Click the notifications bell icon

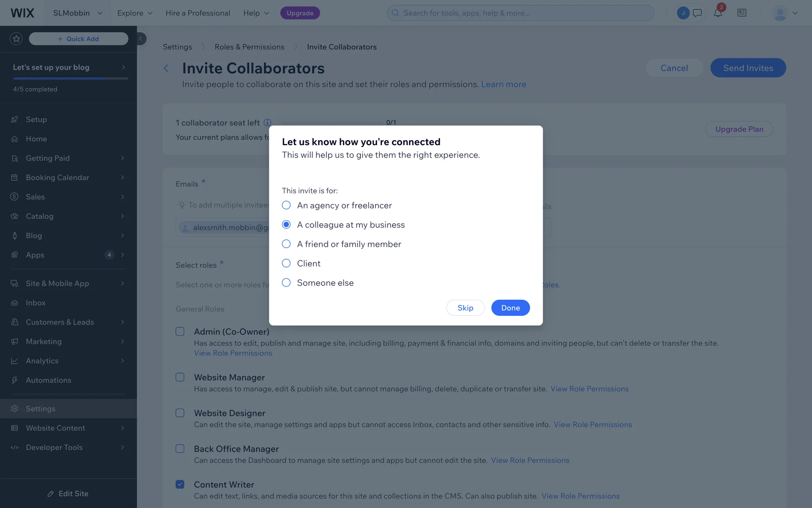(x=718, y=13)
